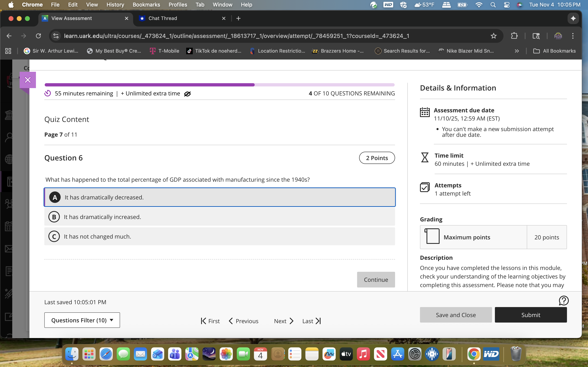Screen dimensions: 588x367
Task: Switch to the Chat Thread tab
Action: [162, 18]
